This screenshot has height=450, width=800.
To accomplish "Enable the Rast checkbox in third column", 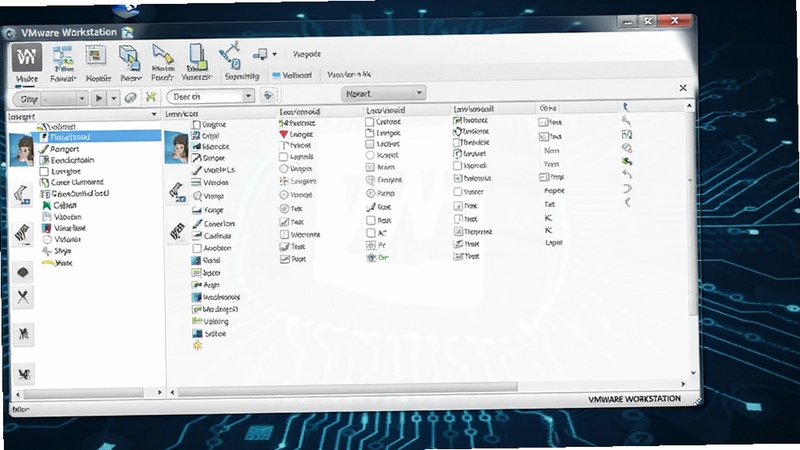I will pos(371,220).
